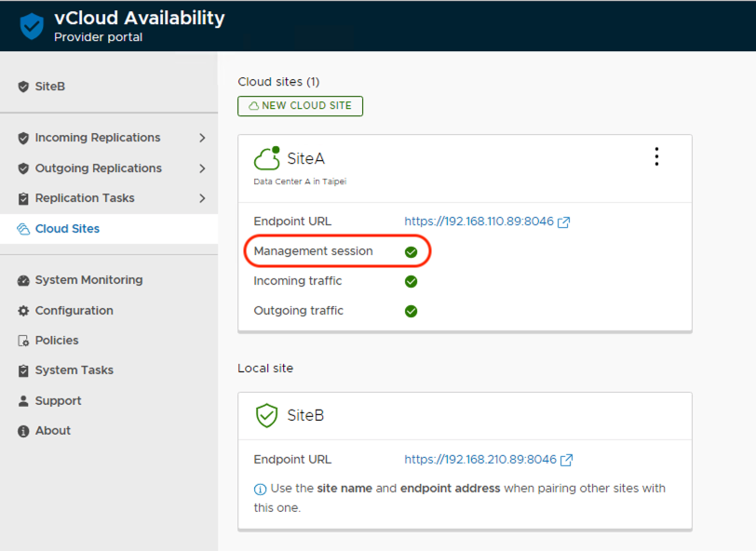Click the info icon in SiteB card

click(261, 489)
